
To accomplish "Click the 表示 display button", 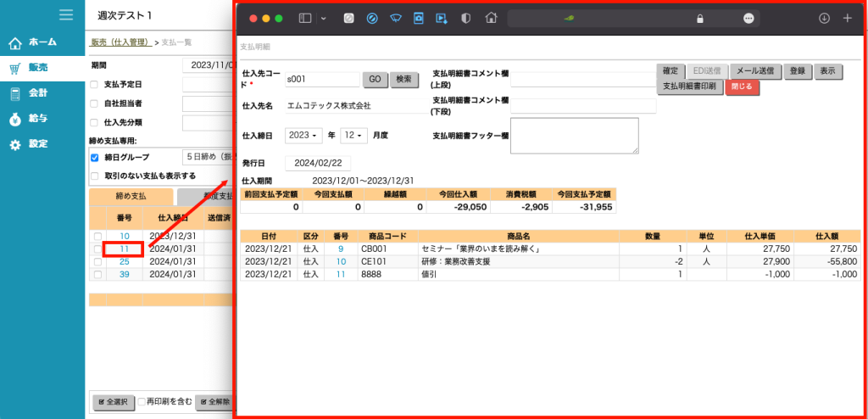I will [828, 71].
